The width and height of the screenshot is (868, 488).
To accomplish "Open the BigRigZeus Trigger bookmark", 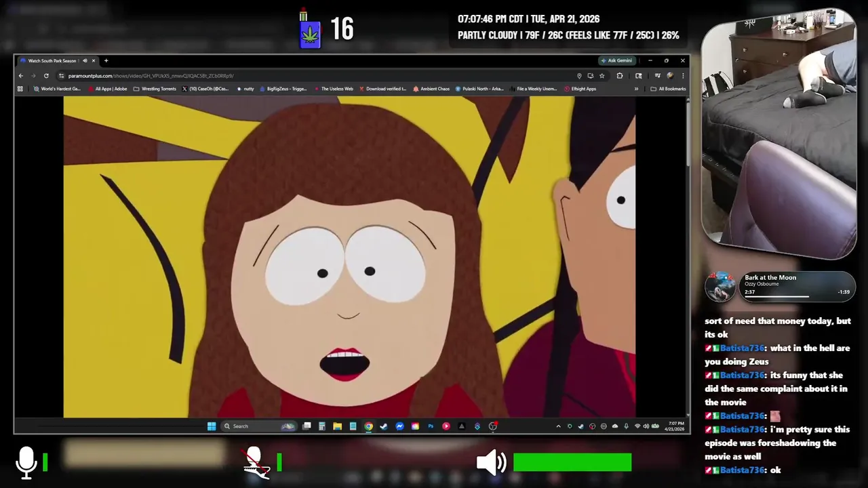I will 283,89.
